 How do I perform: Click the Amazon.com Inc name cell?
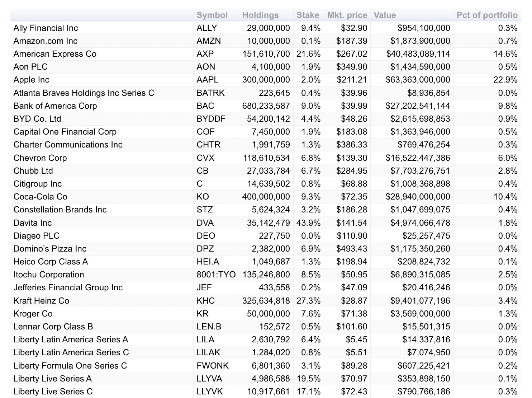pos(46,41)
